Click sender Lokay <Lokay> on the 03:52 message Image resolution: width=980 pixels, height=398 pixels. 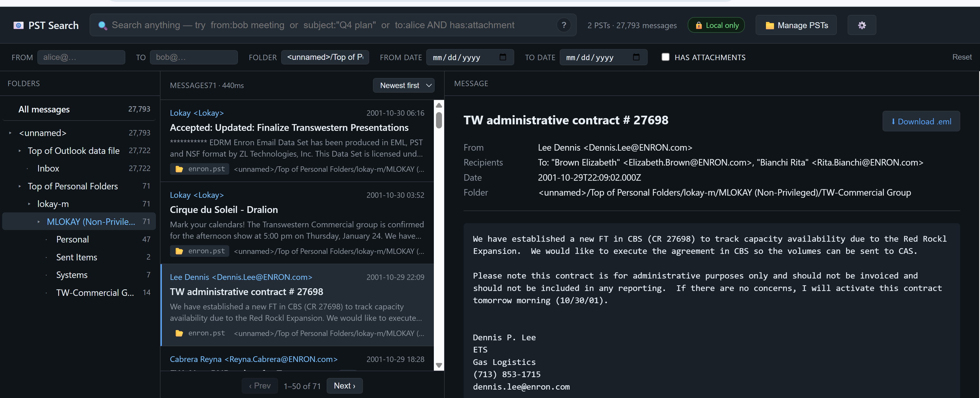[x=197, y=195]
